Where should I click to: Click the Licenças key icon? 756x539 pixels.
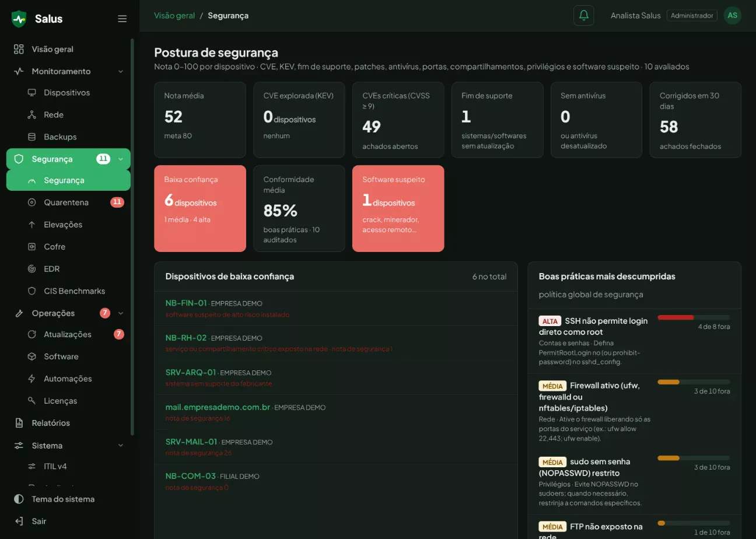point(32,401)
